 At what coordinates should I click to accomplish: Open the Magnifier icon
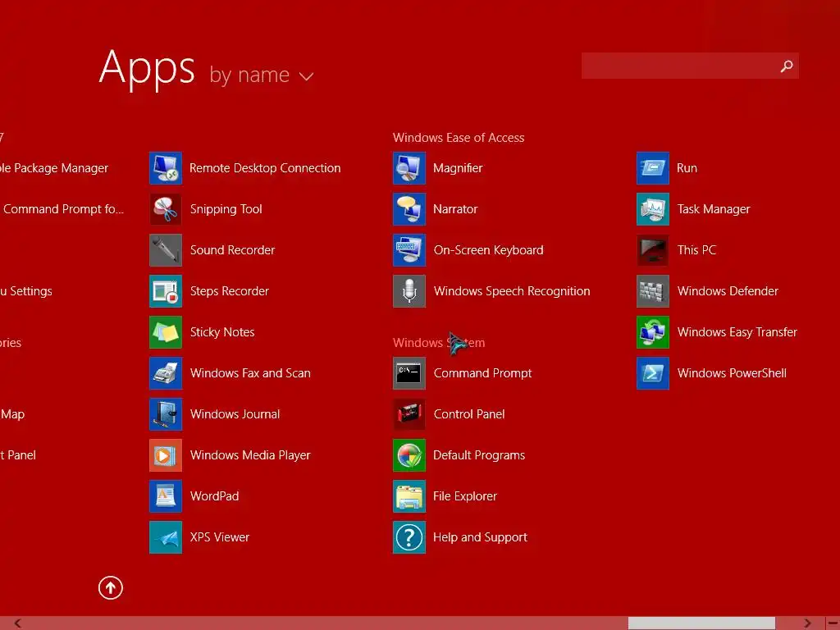click(x=409, y=168)
